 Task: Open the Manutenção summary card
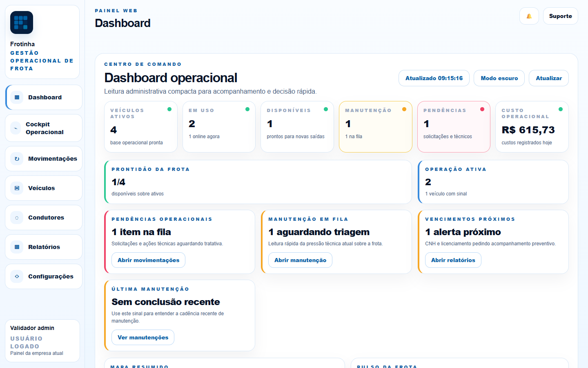(x=376, y=127)
